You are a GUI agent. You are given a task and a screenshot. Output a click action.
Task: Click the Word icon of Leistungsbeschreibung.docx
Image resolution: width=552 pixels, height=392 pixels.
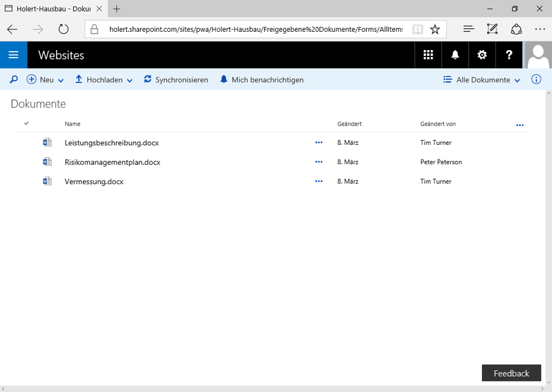[47, 142]
